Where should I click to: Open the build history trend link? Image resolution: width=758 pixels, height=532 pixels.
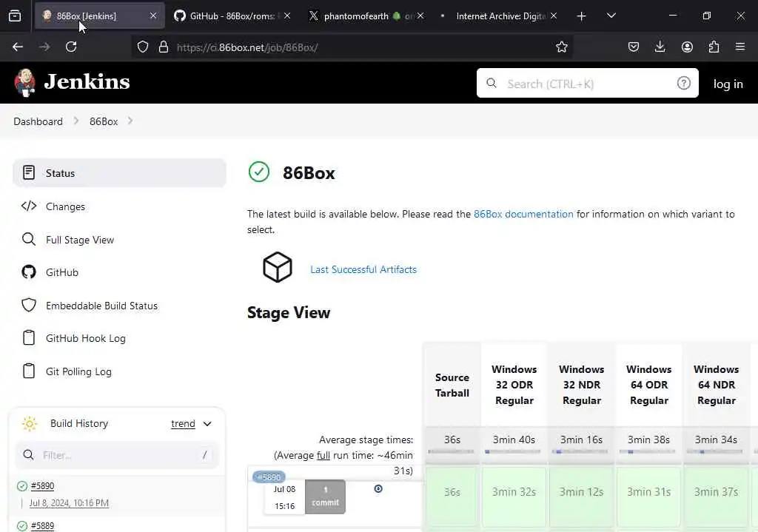[x=183, y=424]
